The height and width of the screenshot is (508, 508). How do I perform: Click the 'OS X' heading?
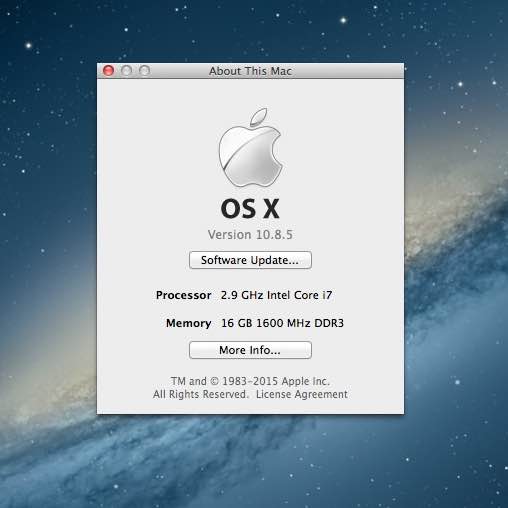coord(250,209)
